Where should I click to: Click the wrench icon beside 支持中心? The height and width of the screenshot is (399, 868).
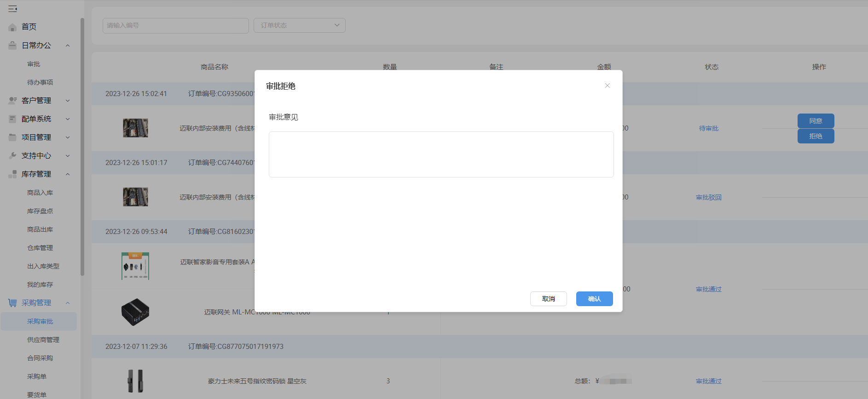(x=12, y=156)
